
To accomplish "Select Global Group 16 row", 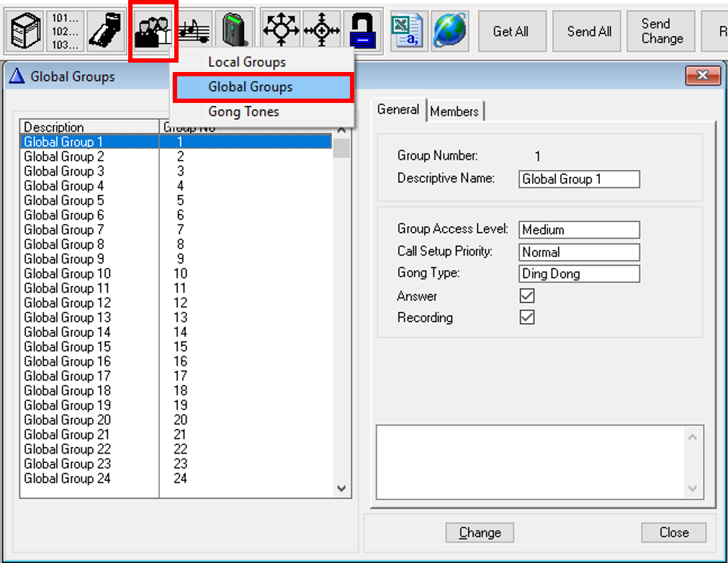I will coord(176,361).
